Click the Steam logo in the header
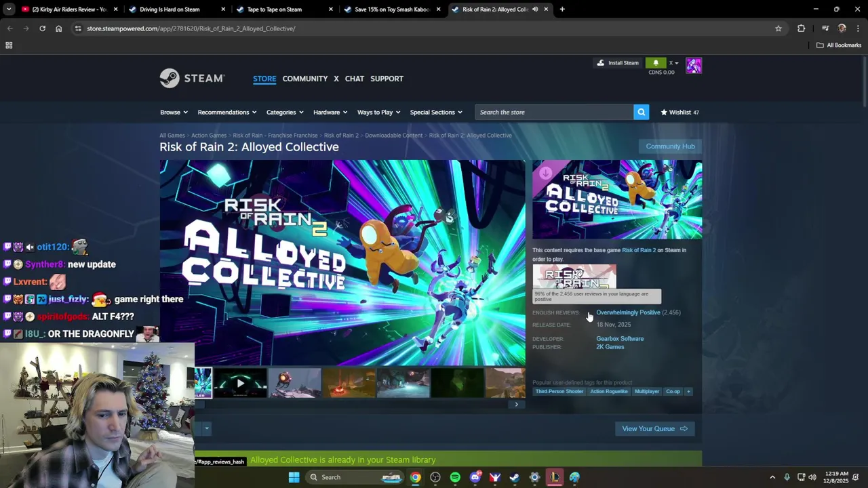 (x=192, y=79)
